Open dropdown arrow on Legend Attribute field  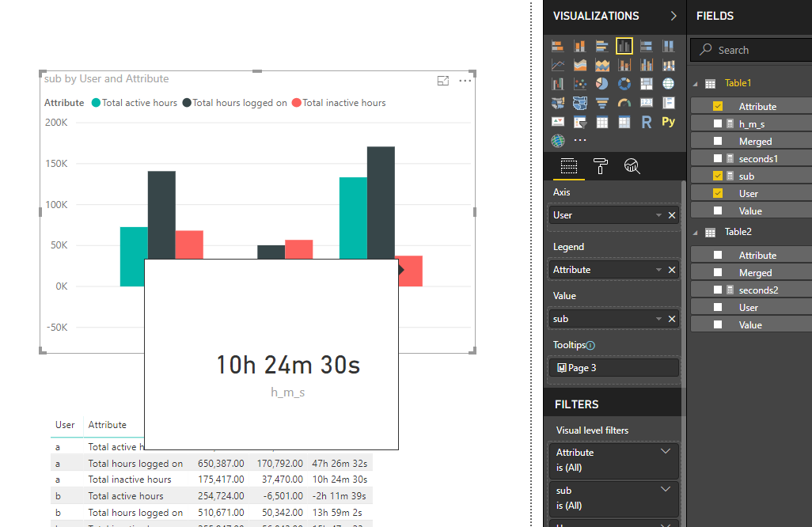(x=658, y=270)
